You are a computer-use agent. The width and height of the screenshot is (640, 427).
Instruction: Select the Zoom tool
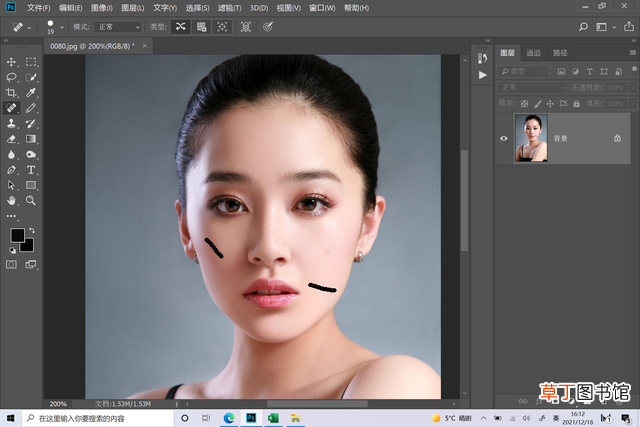(x=31, y=200)
